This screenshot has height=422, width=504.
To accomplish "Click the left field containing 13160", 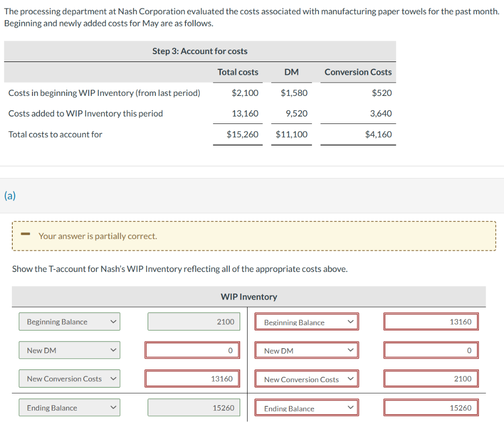I will tap(192, 379).
